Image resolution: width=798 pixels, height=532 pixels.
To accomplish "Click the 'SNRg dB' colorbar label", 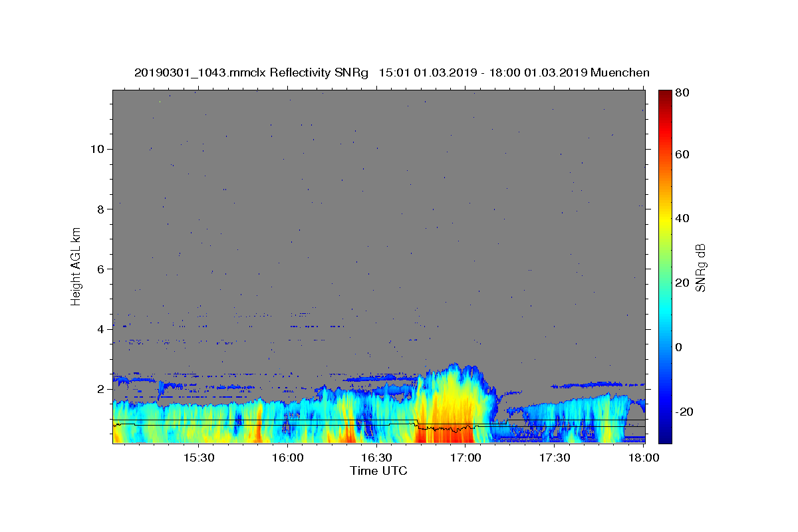I will point(700,267).
